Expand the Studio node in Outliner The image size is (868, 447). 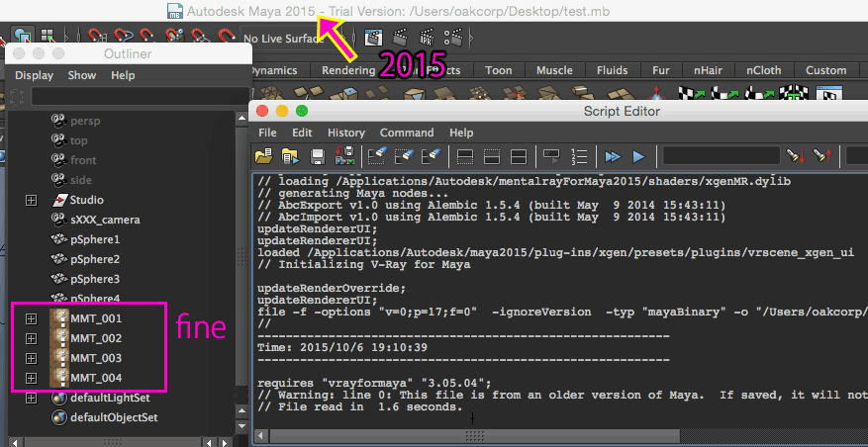tap(31, 201)
